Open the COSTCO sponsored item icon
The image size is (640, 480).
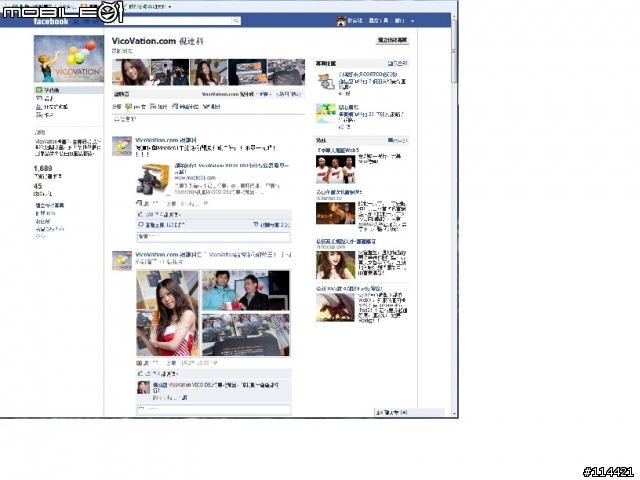(326, 81)
